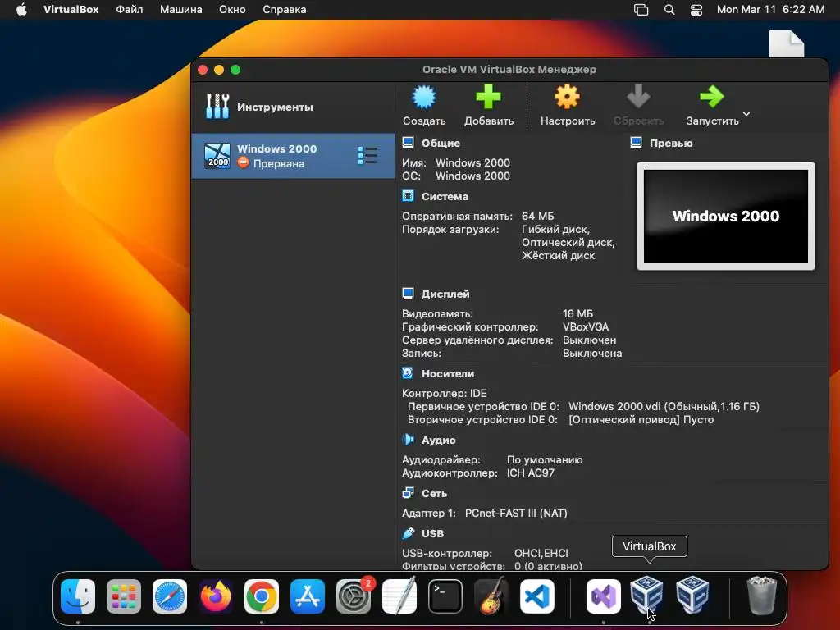Click the USB section plug icon
The width and height of the screenshot is (840, 630).
point(409,533)
